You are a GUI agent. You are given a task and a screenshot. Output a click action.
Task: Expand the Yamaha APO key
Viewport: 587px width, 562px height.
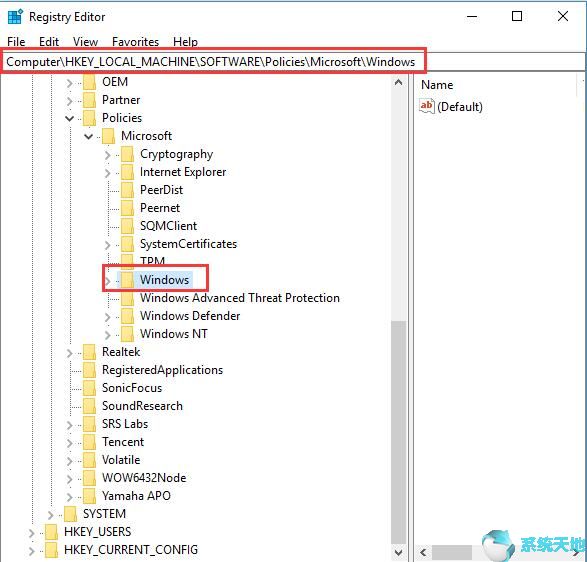coord(70,497)
